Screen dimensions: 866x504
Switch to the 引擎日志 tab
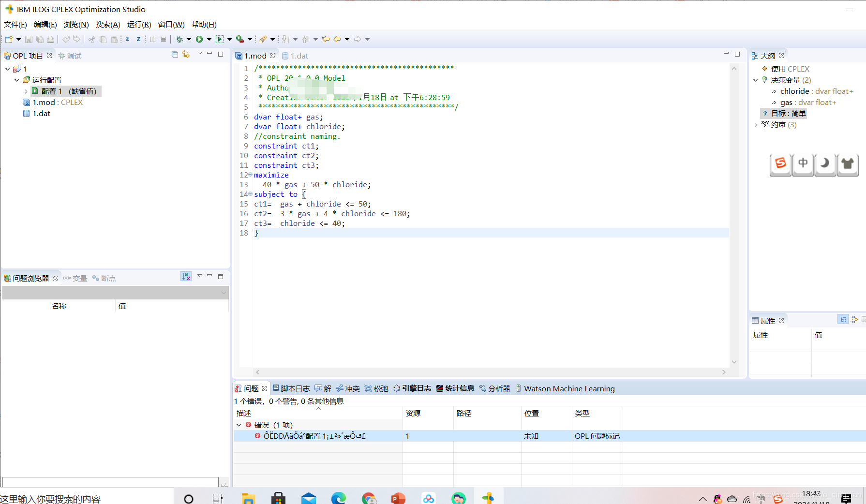coord(412,388)
